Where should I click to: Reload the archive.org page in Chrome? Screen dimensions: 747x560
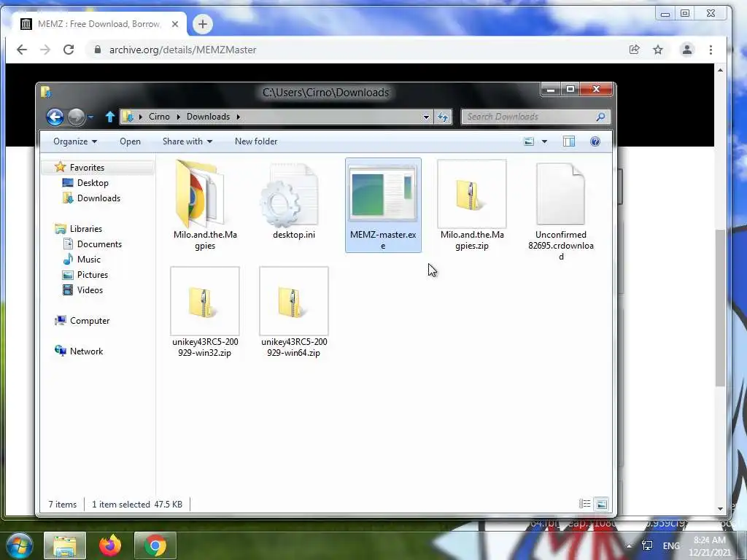click(x=69, y=50)
